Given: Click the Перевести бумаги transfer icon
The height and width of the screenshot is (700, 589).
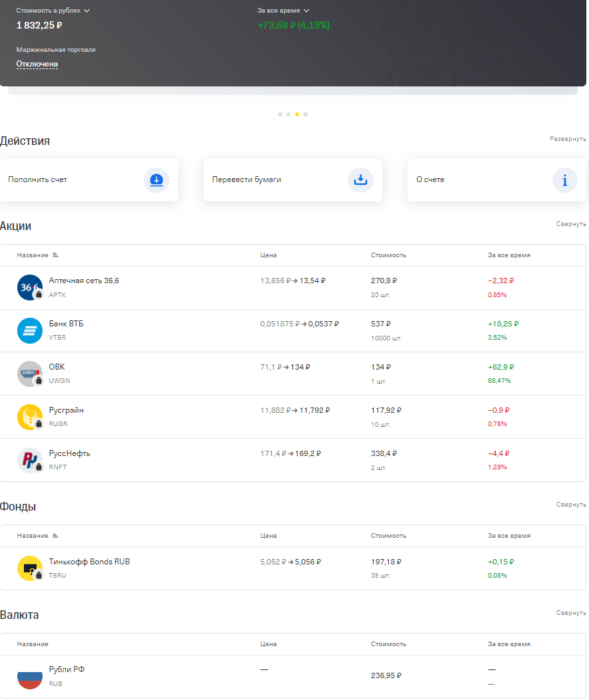Looking at the screenshot, I should [x=360, y=180].
